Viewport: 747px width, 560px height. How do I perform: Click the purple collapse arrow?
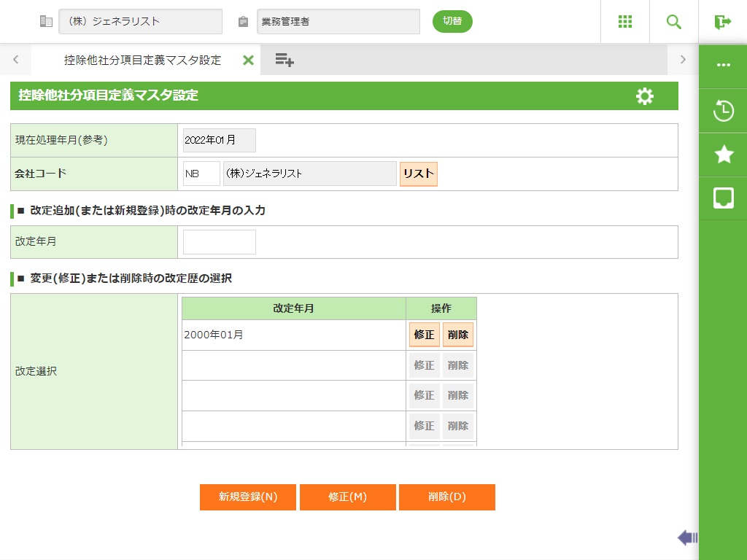click(x=687, y=538)
